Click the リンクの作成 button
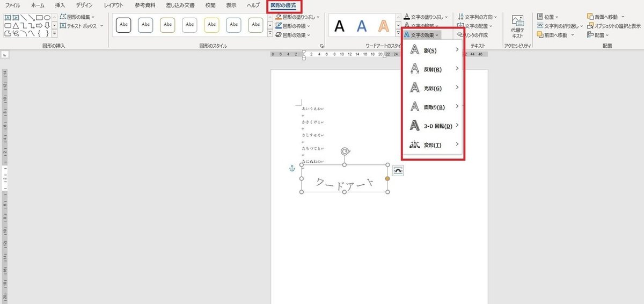The width and height of the screenshot is (644, 304). coord(472,35)
